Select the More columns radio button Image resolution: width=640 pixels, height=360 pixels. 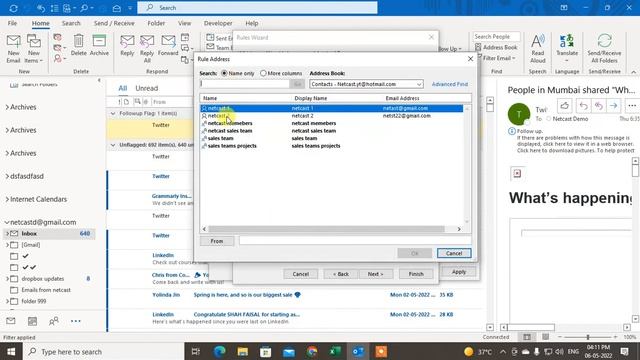click(263, 73)
